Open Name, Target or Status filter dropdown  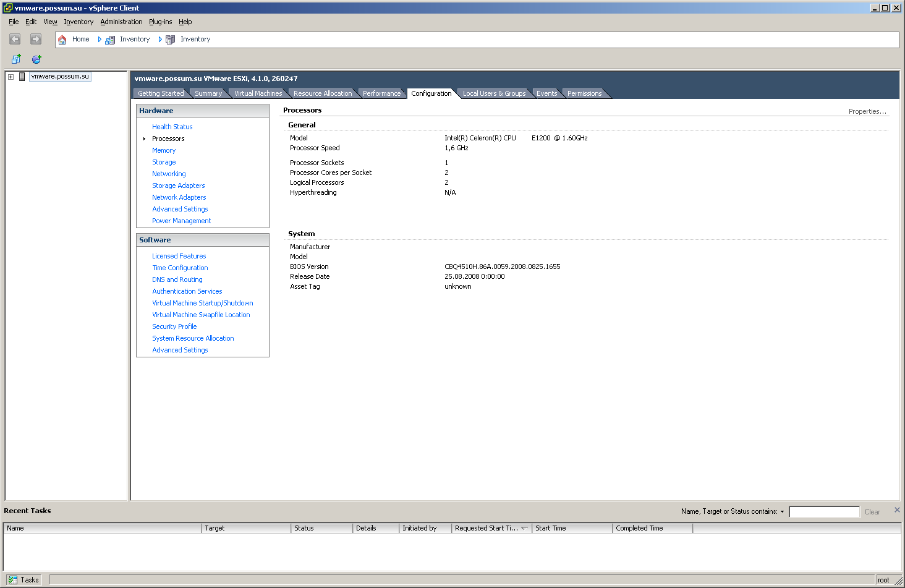click(x=782, y=511)
